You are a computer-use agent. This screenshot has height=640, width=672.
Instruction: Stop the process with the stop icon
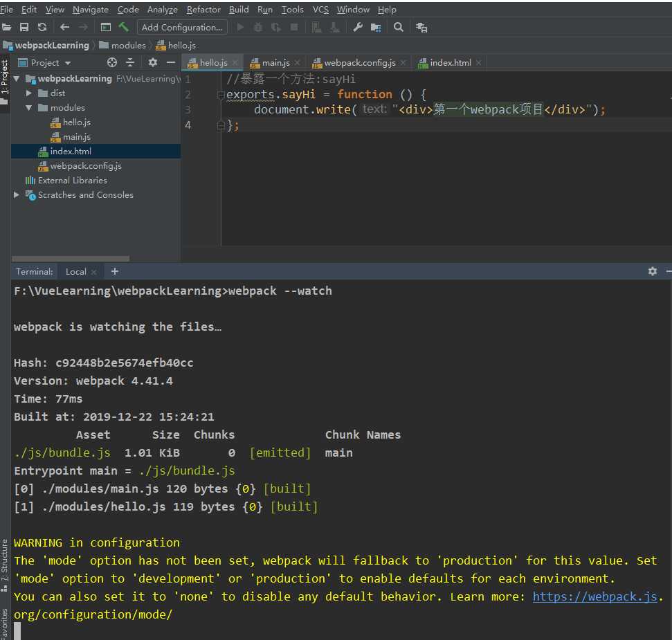tap(294, 28)
